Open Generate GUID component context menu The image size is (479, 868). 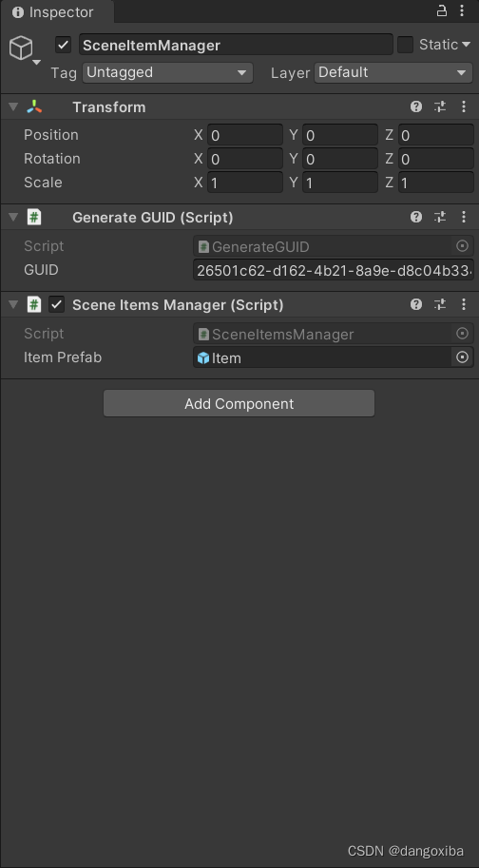tap(464, 217)
